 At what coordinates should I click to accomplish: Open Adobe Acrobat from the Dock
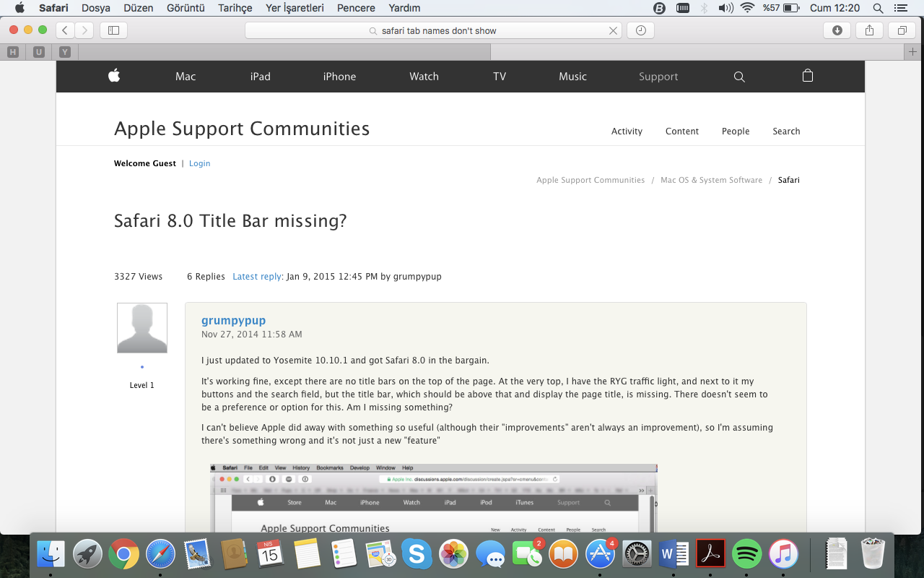(710, 554)
